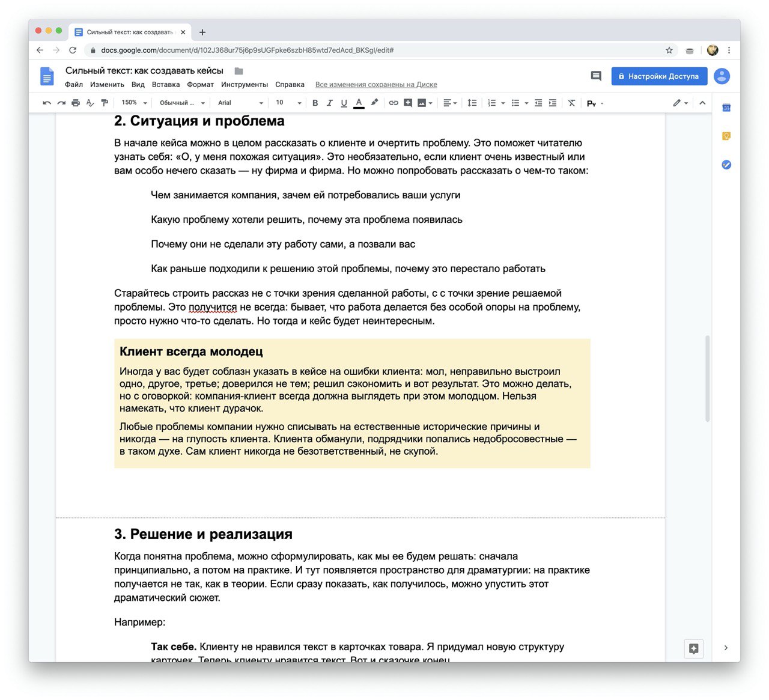Open the editing mode pencil dropdown
Image resolution: width=769 pixels, height=700 pixels.
click(x=681, y=103)
